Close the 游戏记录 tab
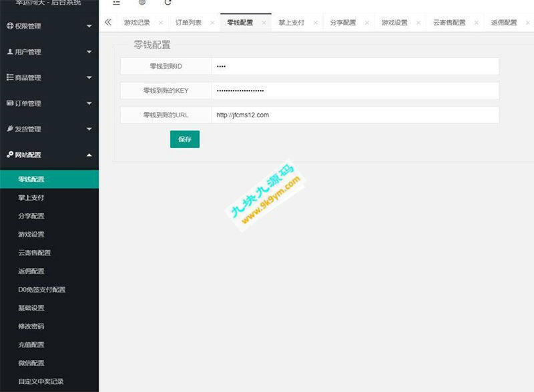 (161, 23)
